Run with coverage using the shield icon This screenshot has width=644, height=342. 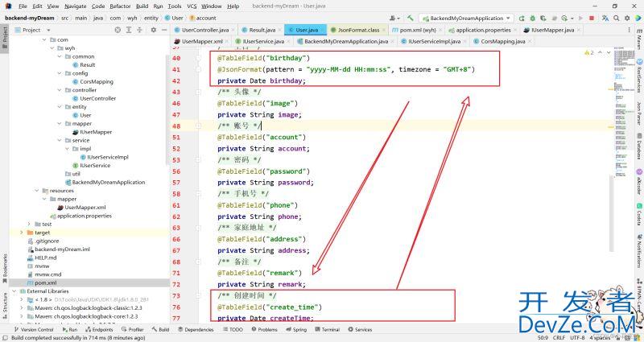[543, 18]
